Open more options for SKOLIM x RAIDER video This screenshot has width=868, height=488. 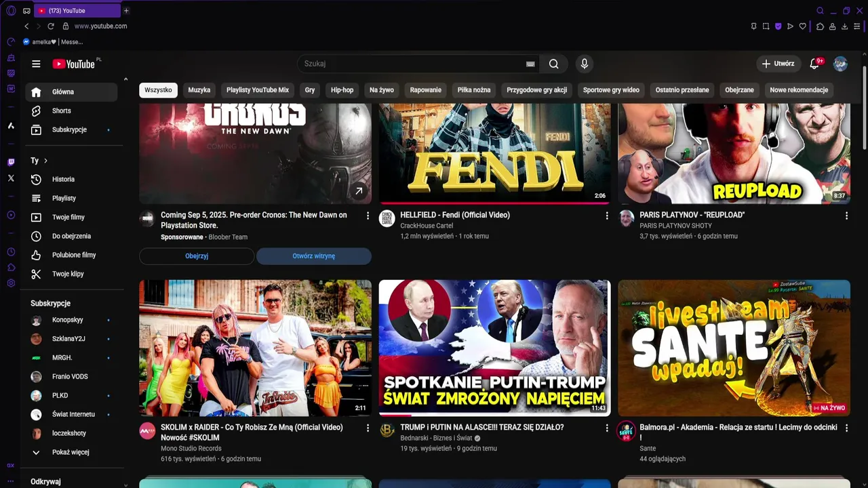point(368,428)
